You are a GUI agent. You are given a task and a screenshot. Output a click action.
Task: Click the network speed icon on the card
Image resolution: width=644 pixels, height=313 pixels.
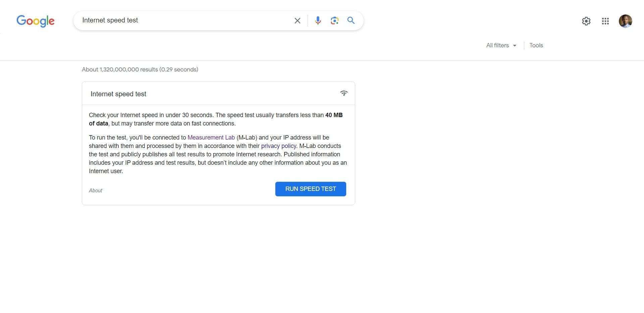344,93
